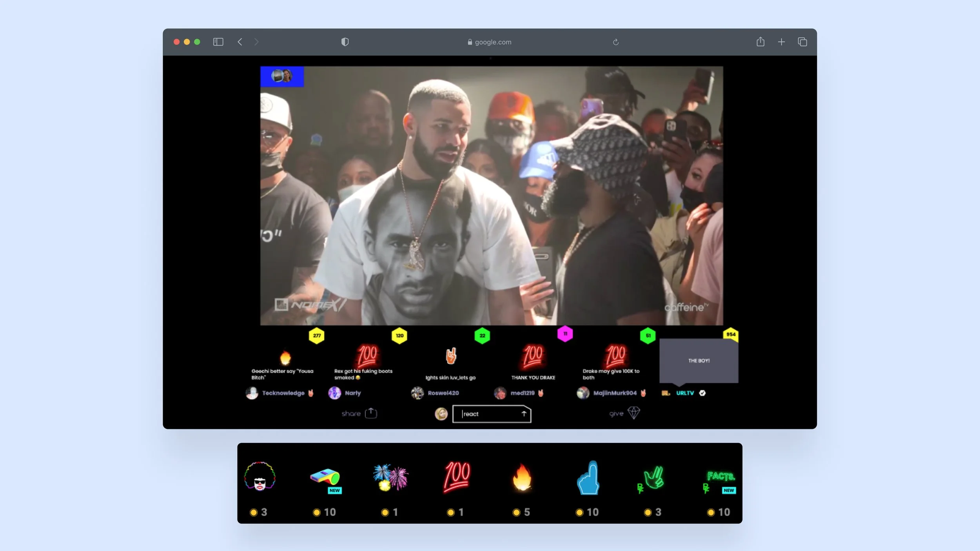
Task: Click the give diamond icon
Action: coord(633,413)
